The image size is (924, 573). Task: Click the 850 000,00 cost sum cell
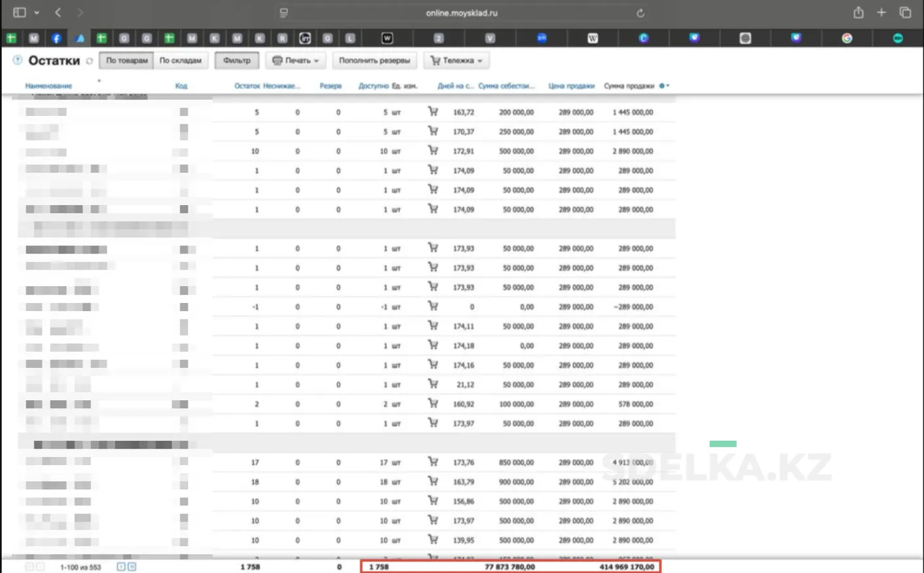[516, 462]
